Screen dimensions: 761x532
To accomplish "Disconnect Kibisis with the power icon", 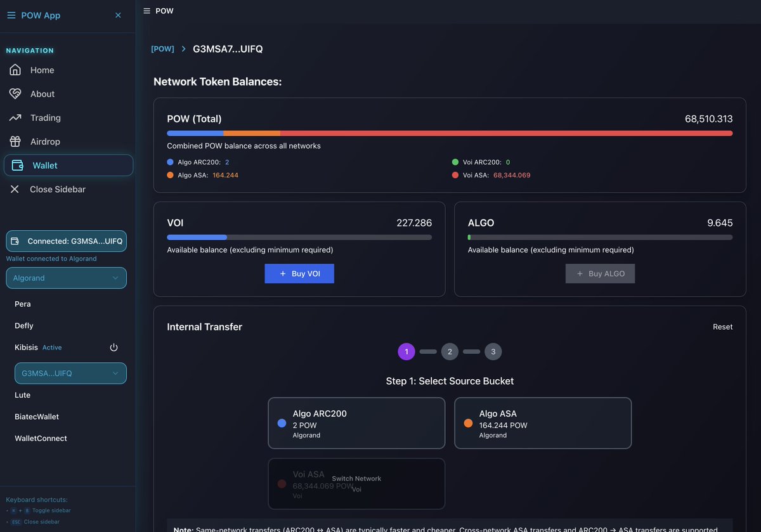I will [114, 347].
